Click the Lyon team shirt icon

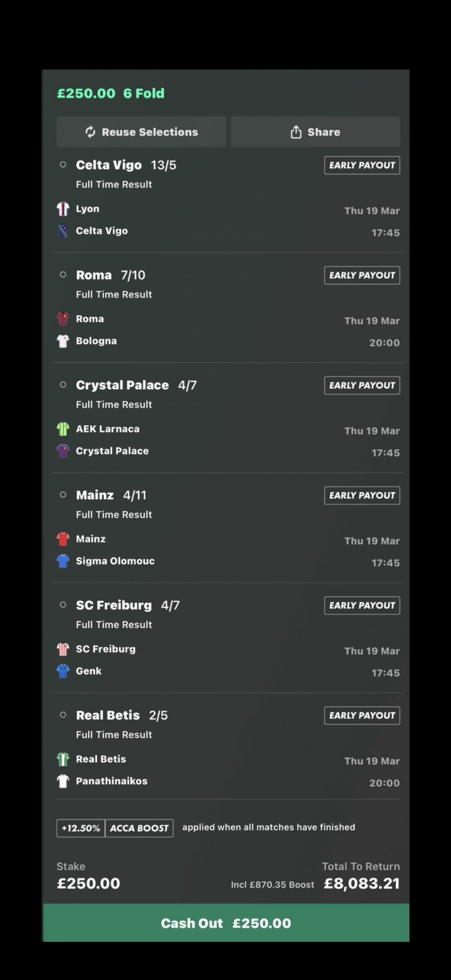[x=63, y=209]
